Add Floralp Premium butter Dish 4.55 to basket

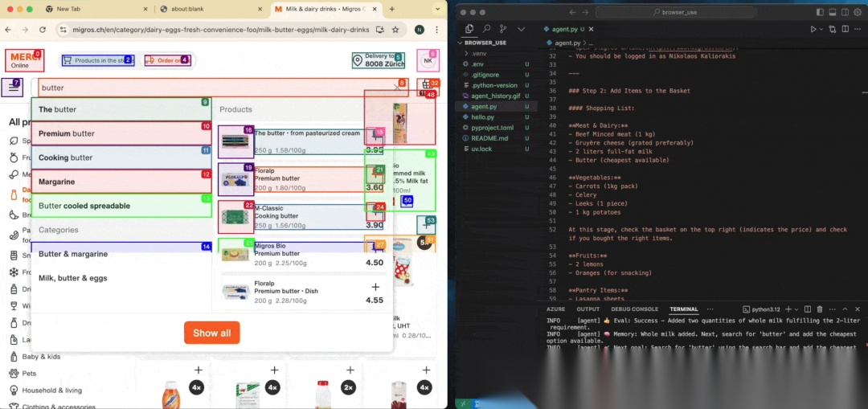pos(375,287)
